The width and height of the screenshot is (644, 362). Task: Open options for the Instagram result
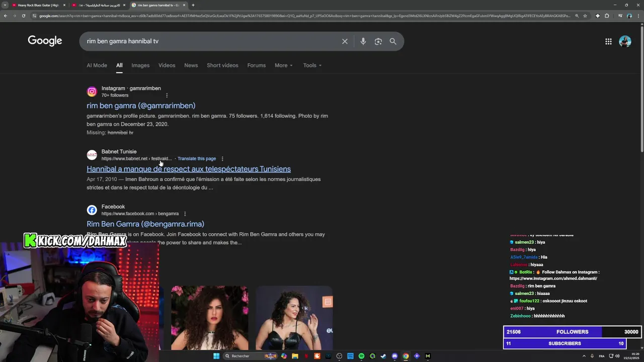coord(167,95)
